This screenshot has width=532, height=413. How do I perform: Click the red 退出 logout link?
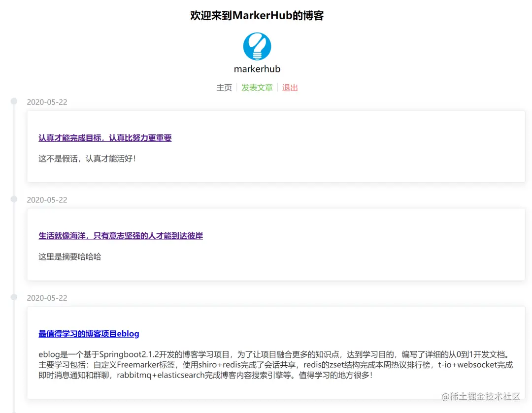tap(290, 88)
